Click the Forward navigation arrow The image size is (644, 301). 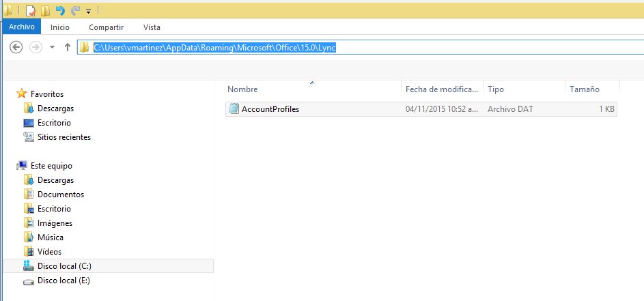36,47
